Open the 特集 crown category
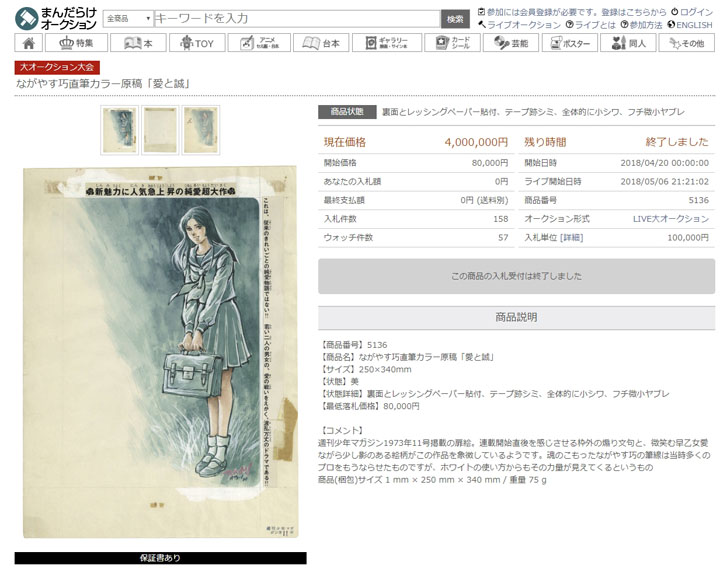The width and height of the screenshot is (720, 576). pos(75,43)
